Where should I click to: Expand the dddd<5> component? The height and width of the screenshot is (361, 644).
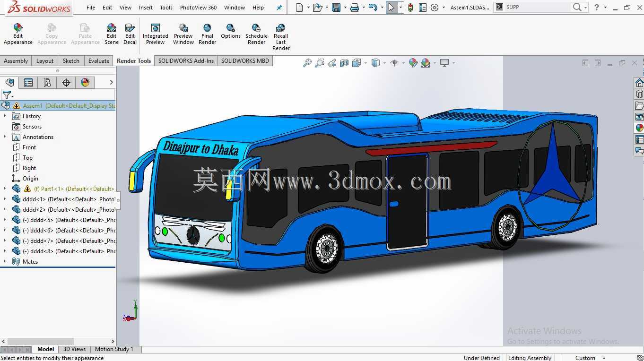(5, 220)
